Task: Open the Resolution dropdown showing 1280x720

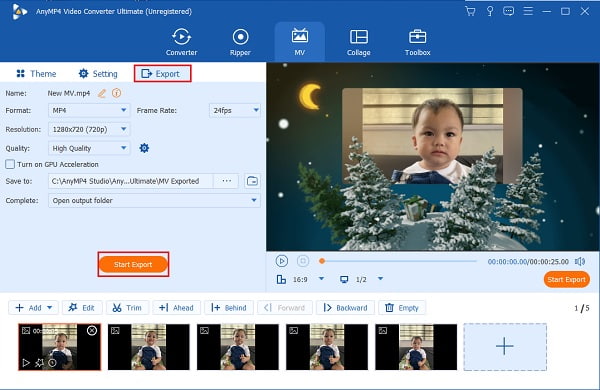Action: [x=89, y=129]
